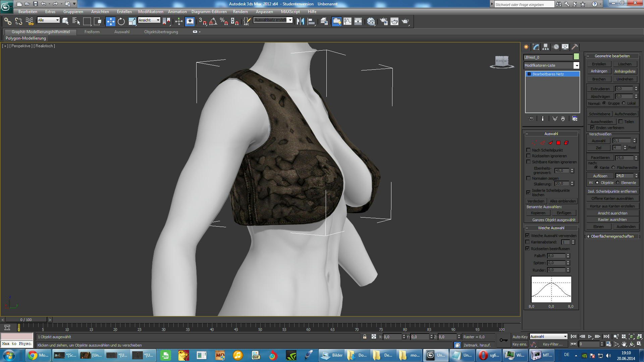
Task: Click the LBVest_0 object color swatch
Action: (x=576, y=57)
